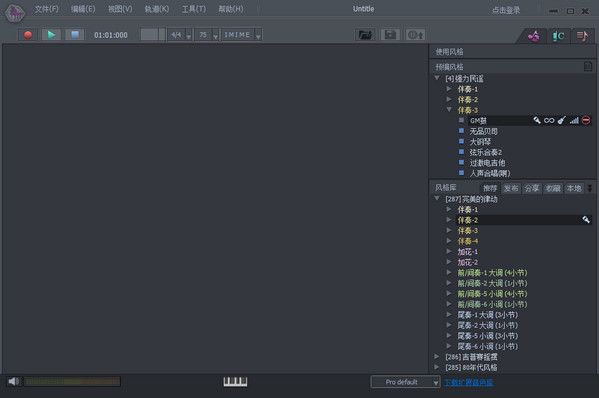Click the guitar icon on GM鼓 row

tap(561, 120)
